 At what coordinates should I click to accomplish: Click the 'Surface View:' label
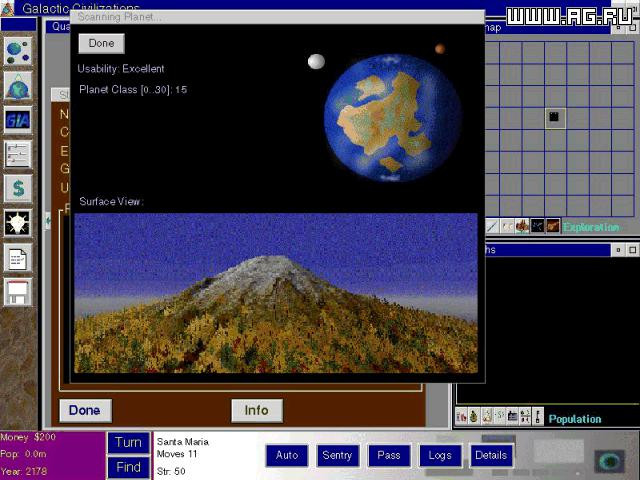tap(111, 201)
